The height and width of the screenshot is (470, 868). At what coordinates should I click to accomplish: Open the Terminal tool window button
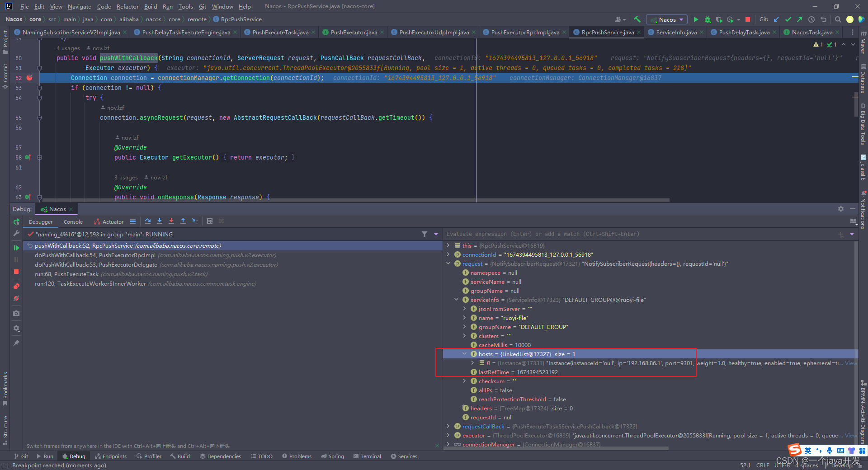click(367, 456)
